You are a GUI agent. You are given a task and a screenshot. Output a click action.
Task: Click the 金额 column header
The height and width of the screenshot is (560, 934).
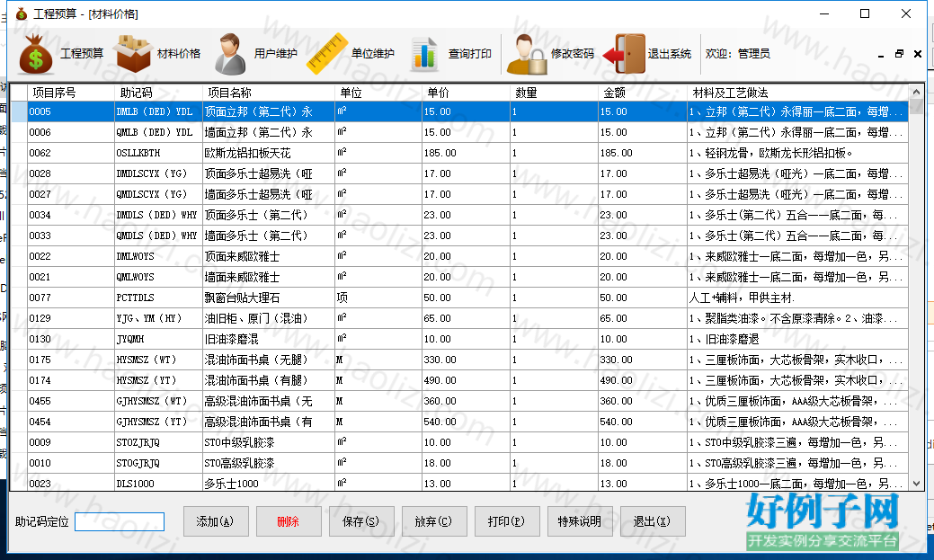pos(642,93)
